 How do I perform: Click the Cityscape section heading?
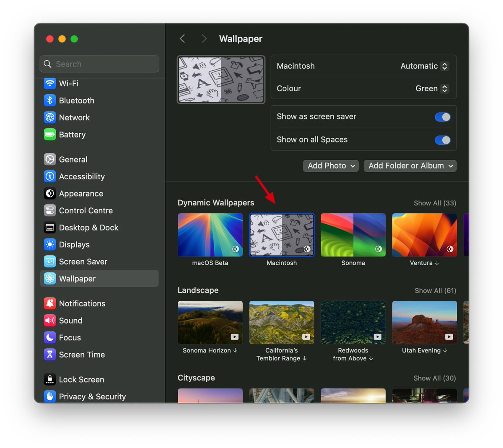pyautogui.click(x=196, y=378)
